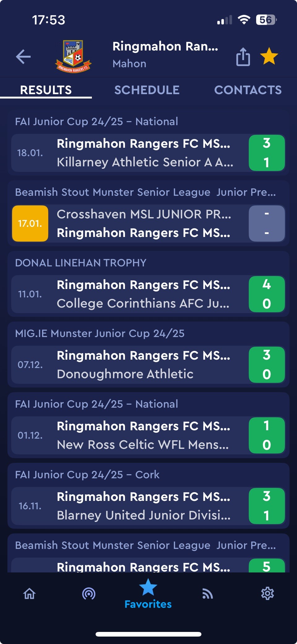Tap the yellow 17.01. date badge

[30, 223]
